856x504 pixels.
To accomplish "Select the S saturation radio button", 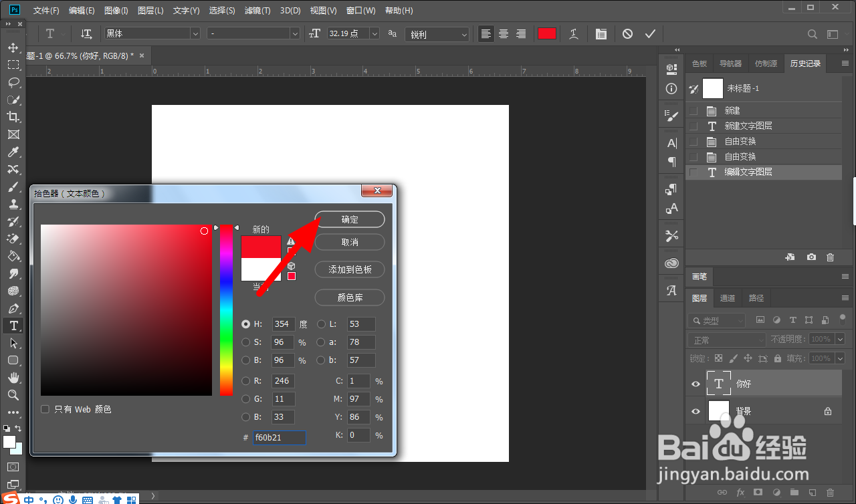I will tap(246, 342).
